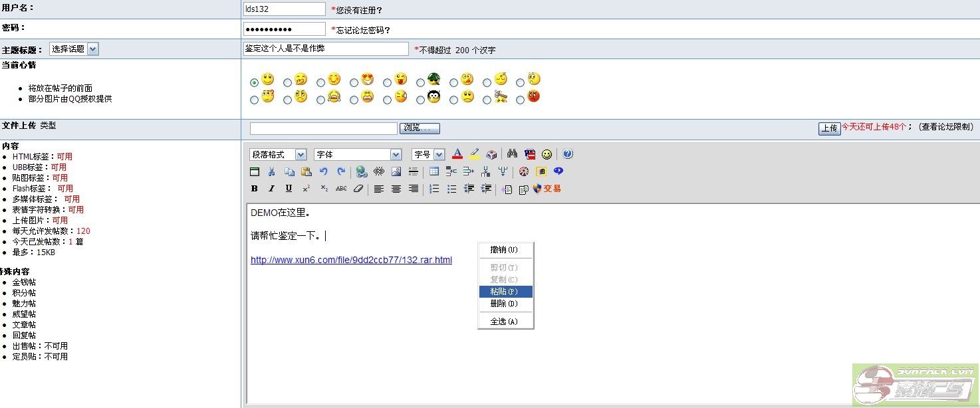Open find with binoculars icon
The height and width of the screenshot is (408, 980).
pos(512,154)
